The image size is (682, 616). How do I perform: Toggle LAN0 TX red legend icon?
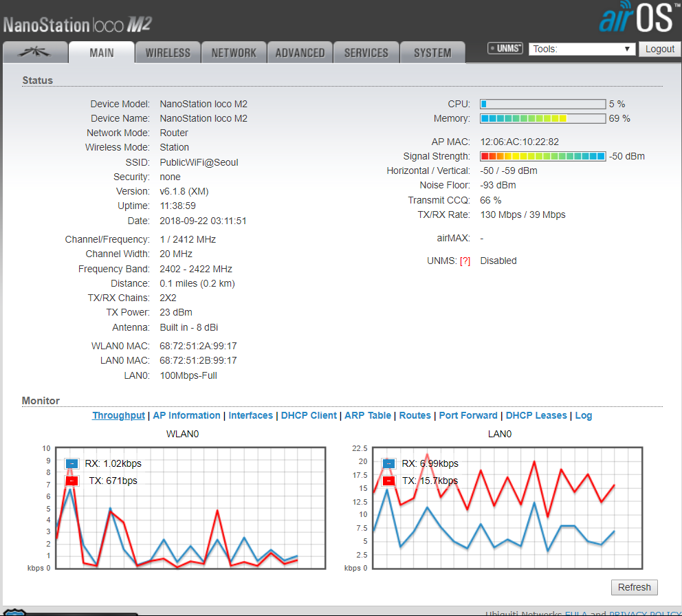click(389, 481)
